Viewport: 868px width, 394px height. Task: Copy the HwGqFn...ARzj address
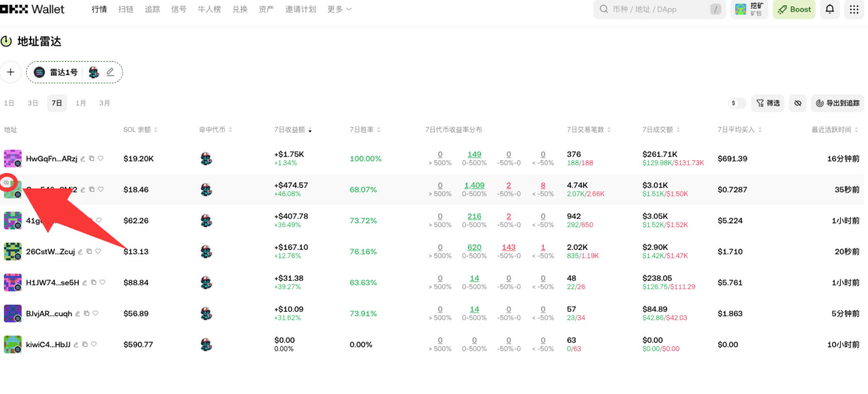click(92, 159)
